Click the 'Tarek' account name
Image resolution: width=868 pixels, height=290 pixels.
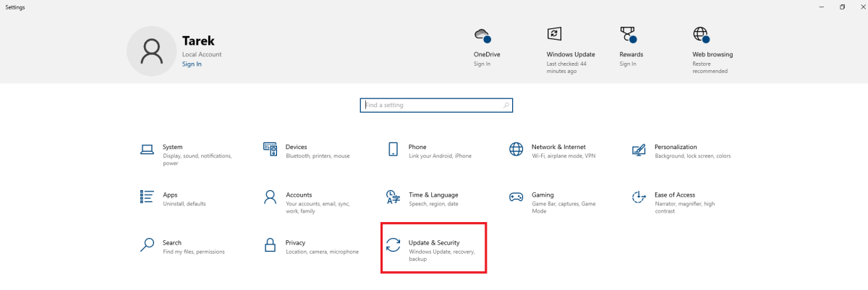pos(198,42)
